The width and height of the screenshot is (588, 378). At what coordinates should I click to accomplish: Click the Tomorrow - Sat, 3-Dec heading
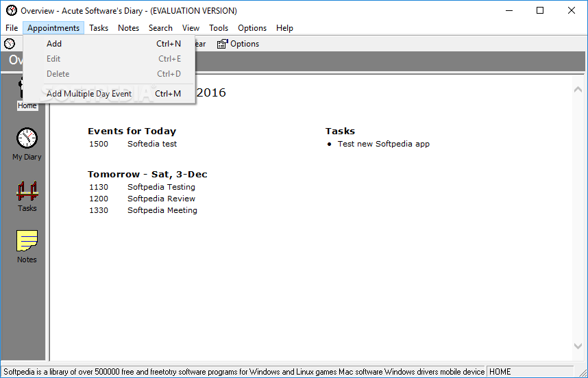[147, 174]
